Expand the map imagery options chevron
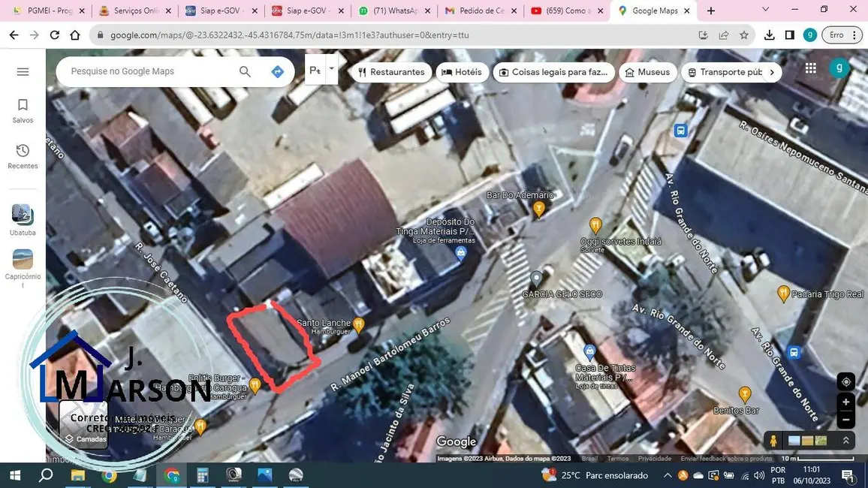This screenshot has width=868, height=488. pos(845,441)
